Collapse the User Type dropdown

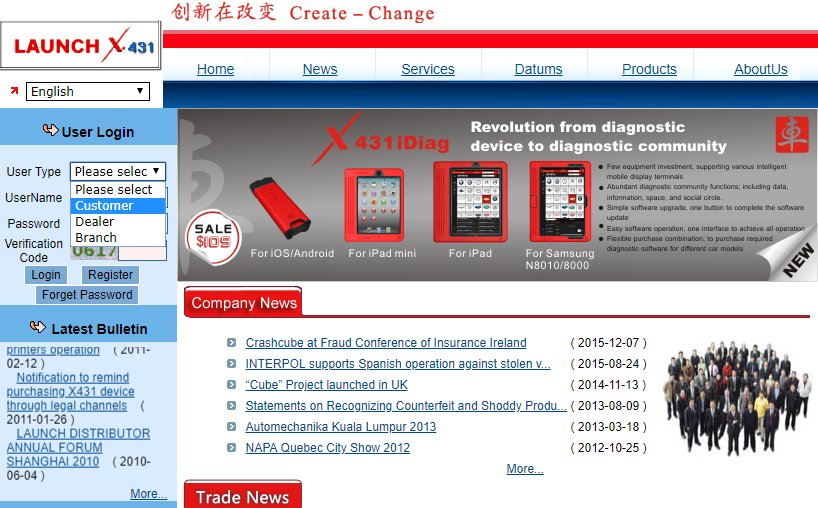(x=118, y=172)
